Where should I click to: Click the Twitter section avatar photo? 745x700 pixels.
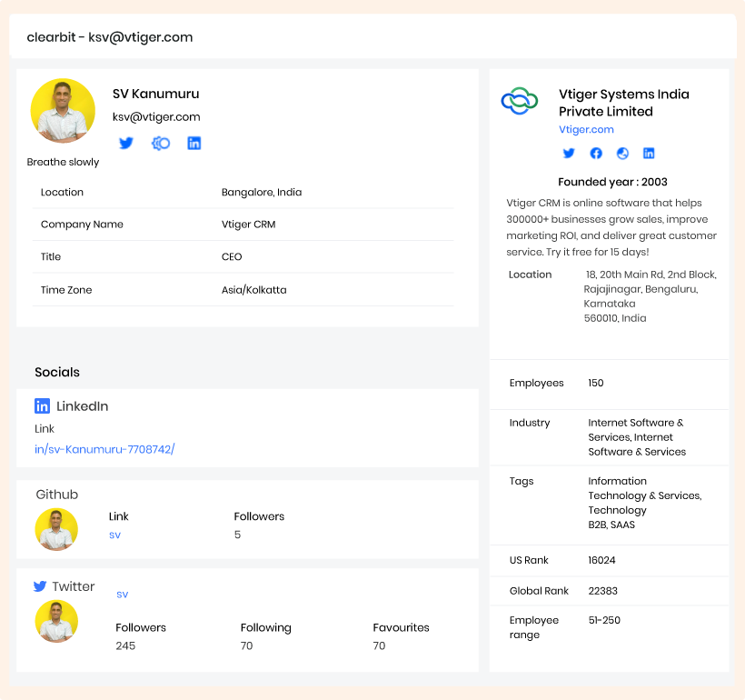click(x=56, y=621)
